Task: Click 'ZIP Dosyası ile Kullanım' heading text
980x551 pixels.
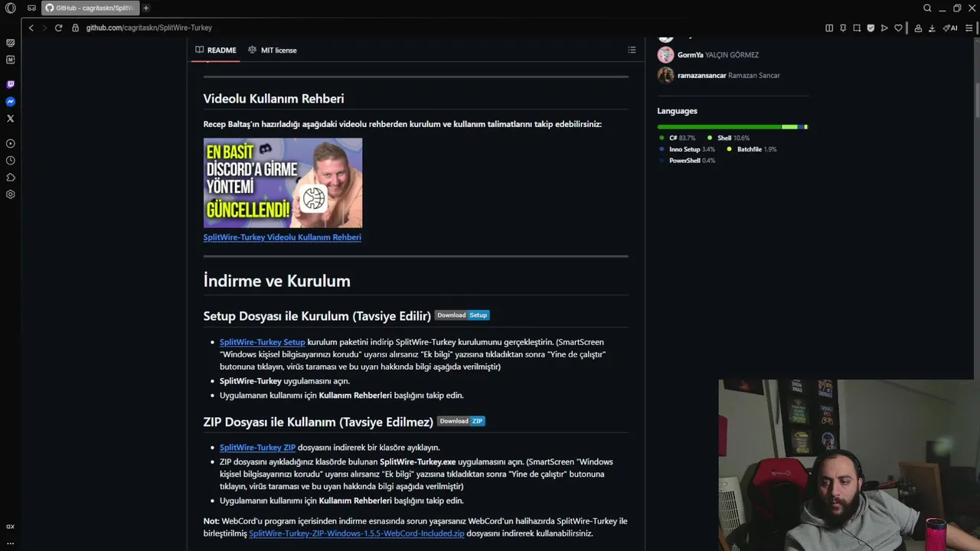Action: click(x=318, y=422)
